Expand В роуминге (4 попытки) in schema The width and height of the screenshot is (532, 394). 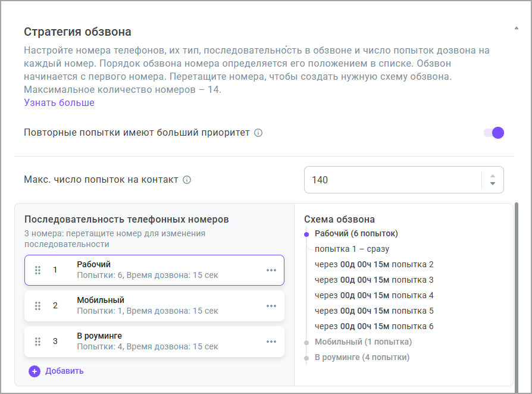(x=362, y=357)
